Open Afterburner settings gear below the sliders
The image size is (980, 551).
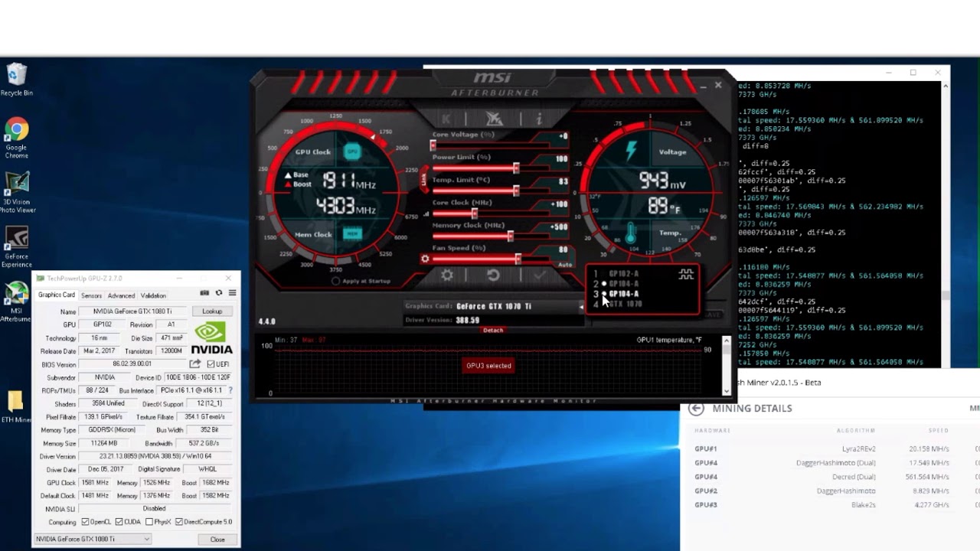pyautogui.click(x=447, y=275)
